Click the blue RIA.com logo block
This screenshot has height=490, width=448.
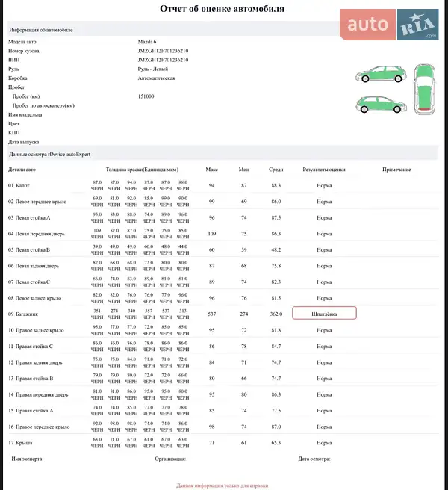click(x=420, y=25)
